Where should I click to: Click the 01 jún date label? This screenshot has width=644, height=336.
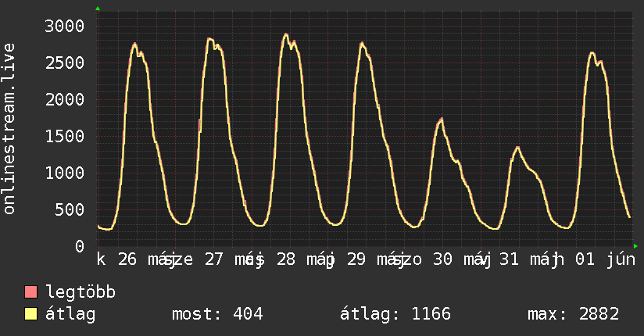[606, 259]
